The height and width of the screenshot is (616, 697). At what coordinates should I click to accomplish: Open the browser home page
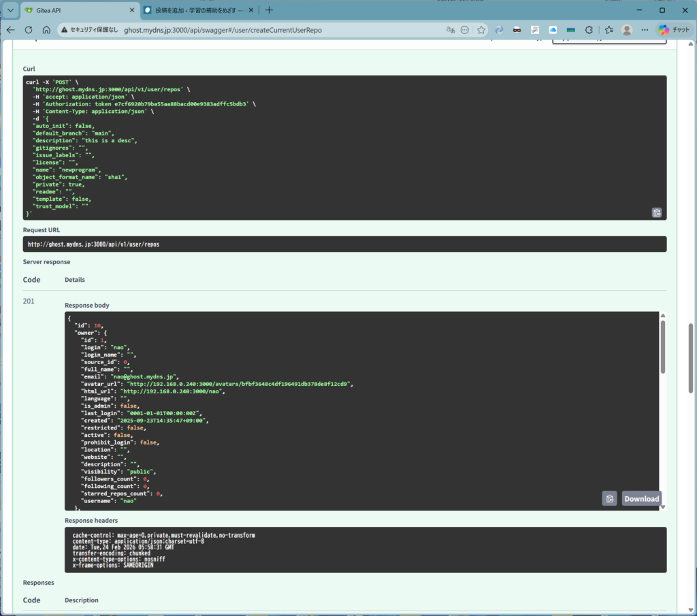tap(46, 30)
